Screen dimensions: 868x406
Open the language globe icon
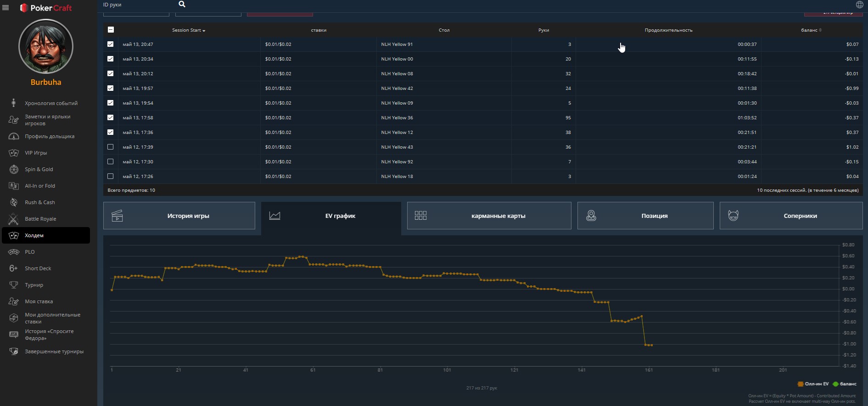coord(859,5)
